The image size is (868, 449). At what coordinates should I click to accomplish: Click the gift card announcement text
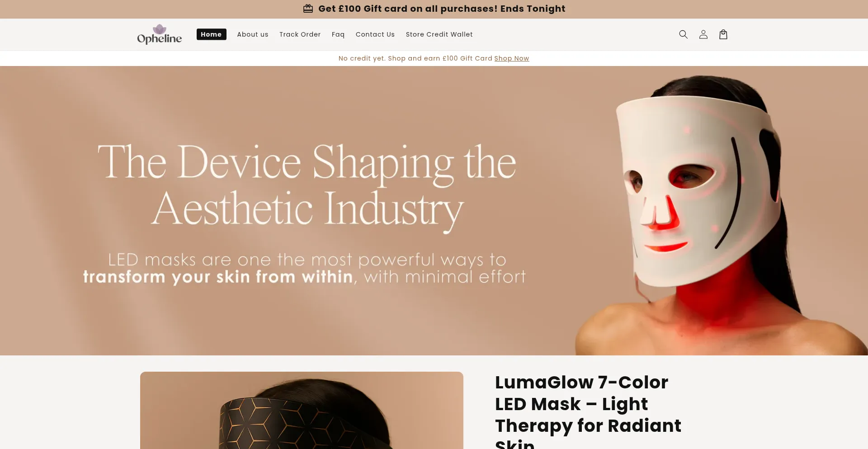tap(442, 9)
